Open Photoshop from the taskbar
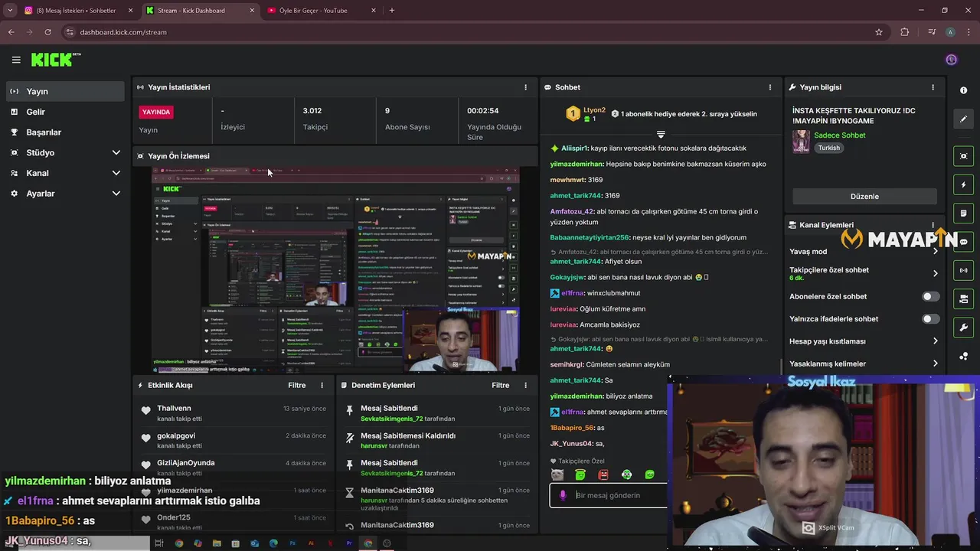The width and height of the screenshot is (980, 551). pos(292,543)
